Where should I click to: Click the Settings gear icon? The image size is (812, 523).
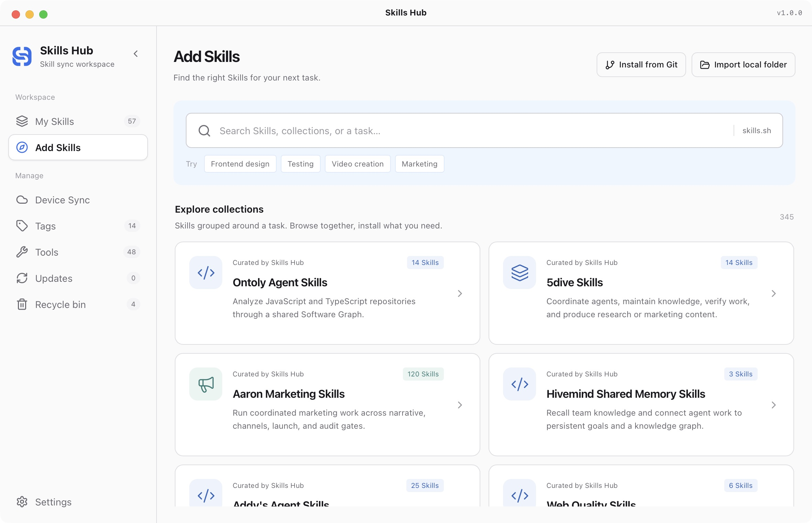coord(22,502)
